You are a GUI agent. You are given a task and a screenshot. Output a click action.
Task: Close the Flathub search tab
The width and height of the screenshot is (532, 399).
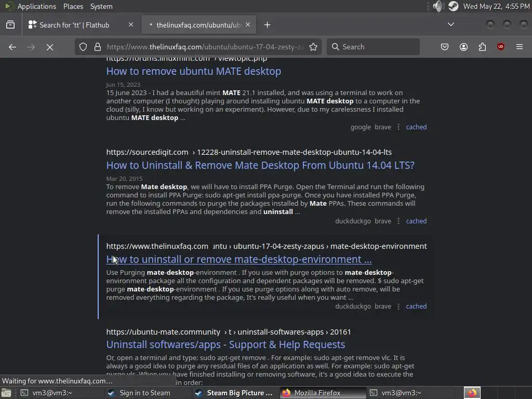(131, 24)
